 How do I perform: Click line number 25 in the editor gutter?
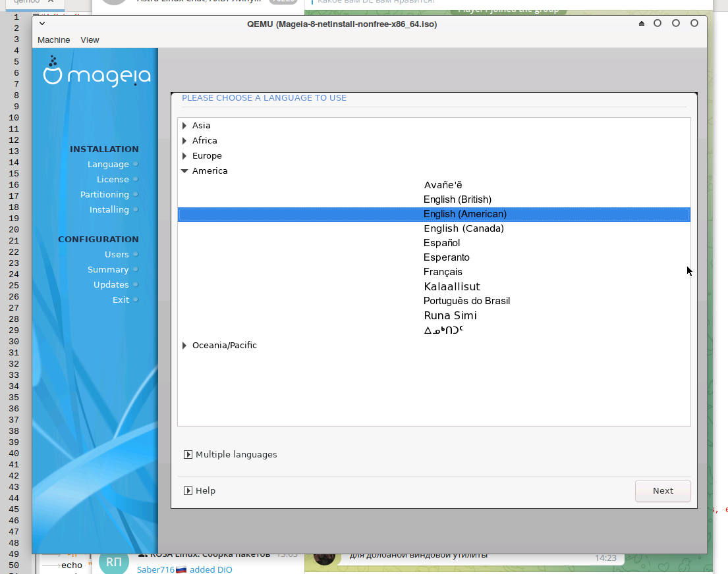(x=14, y=286)
